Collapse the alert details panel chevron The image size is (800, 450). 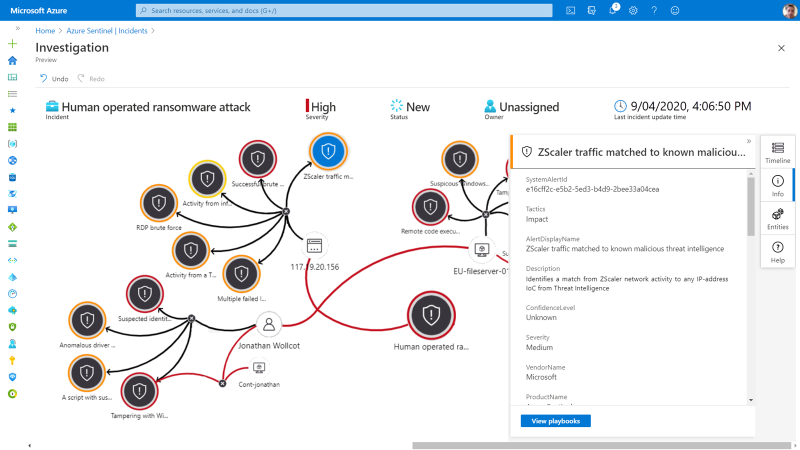coord(749,141)
